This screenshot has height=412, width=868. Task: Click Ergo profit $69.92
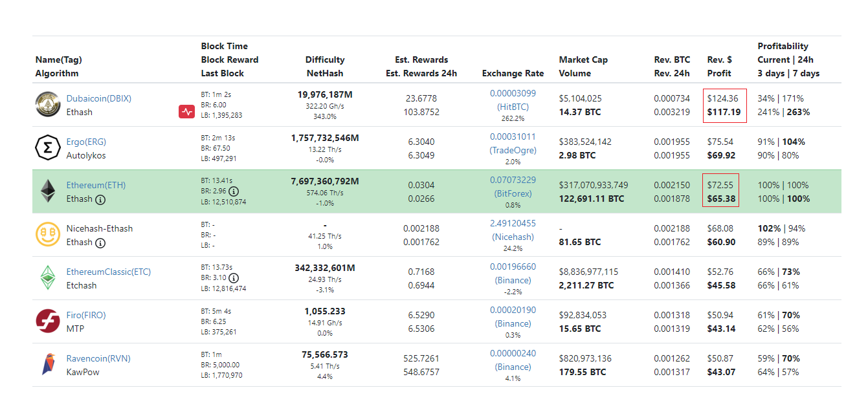721,155
